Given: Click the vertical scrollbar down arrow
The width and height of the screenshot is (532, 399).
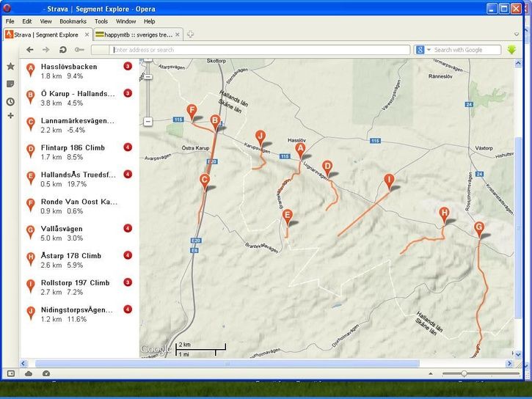Looking at the screenshot, I should 518,354.
